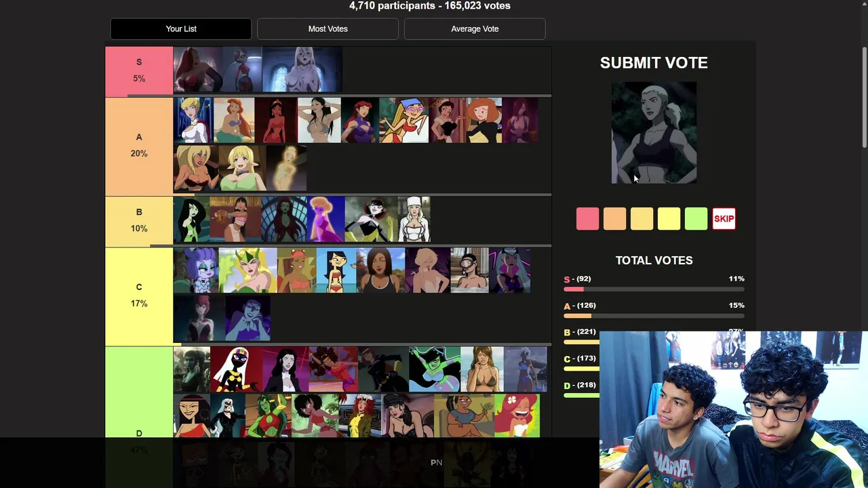Viewport: 868px width, 488px height.
Task: Select the red-dress dark-haired thumbnail in A tier
Action: pos(276,120)
